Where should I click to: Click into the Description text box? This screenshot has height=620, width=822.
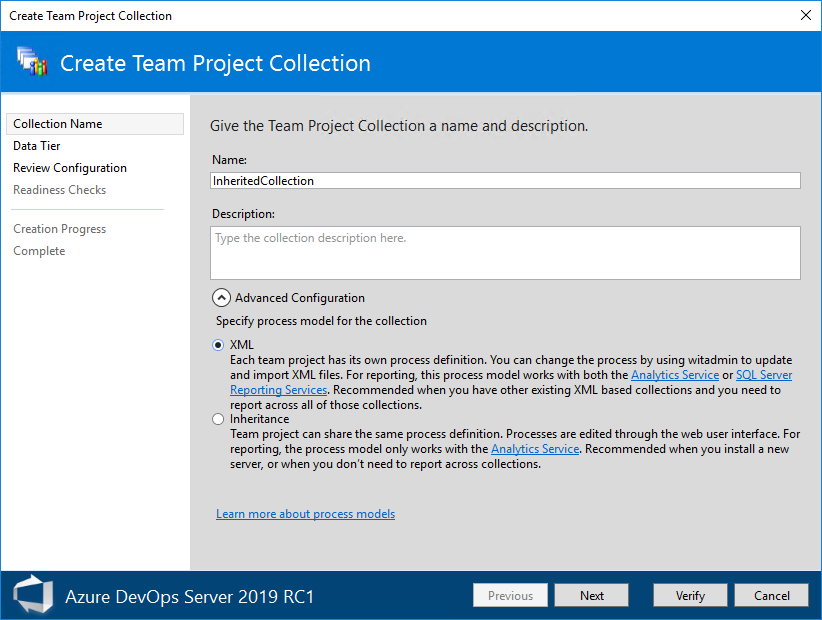click(x=505, y=252)
